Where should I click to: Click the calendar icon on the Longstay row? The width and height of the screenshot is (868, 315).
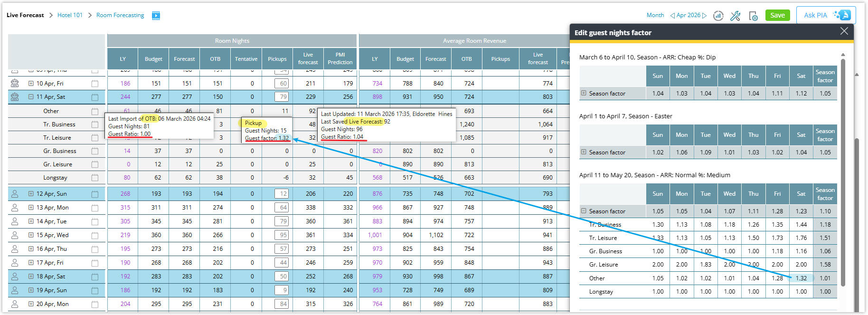click(x=95, y=178)
